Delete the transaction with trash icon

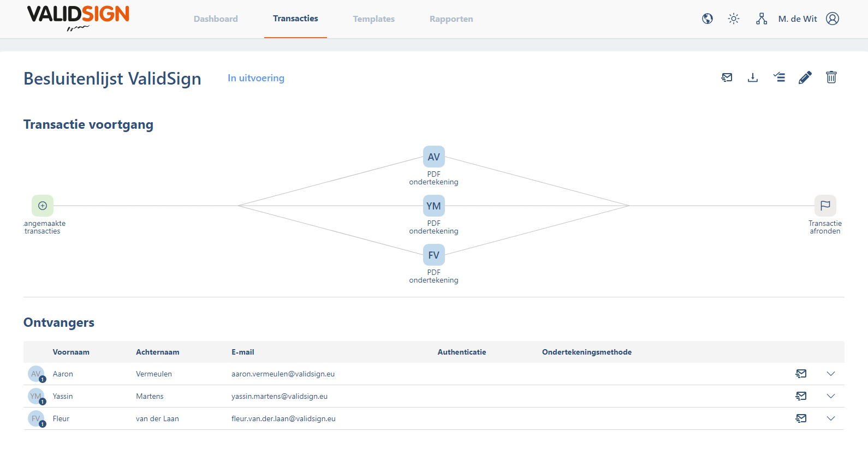point(831,77)
